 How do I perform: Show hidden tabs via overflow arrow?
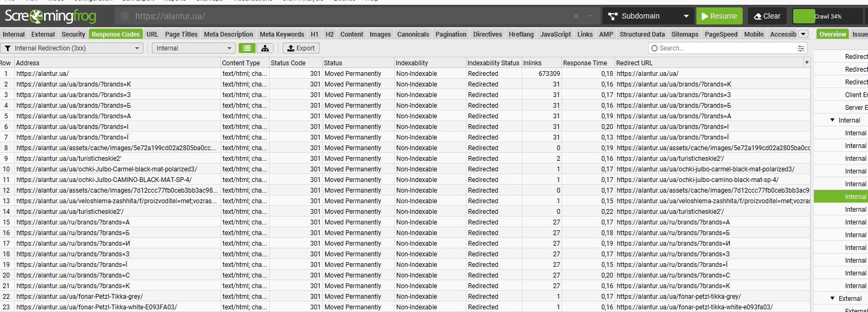[803, 34]
